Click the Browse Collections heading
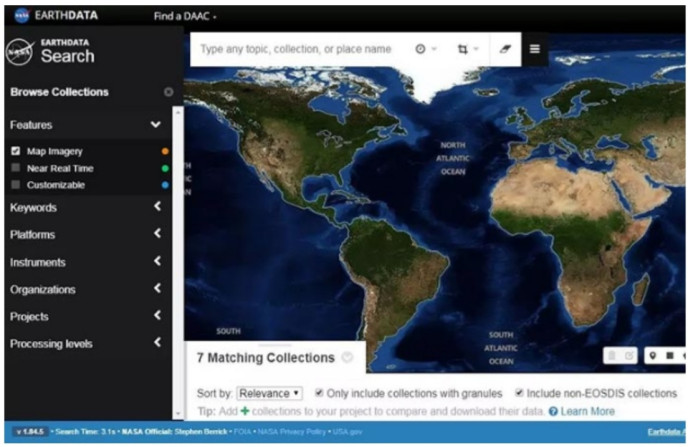 pyautogui.click(x=59, y=92)
